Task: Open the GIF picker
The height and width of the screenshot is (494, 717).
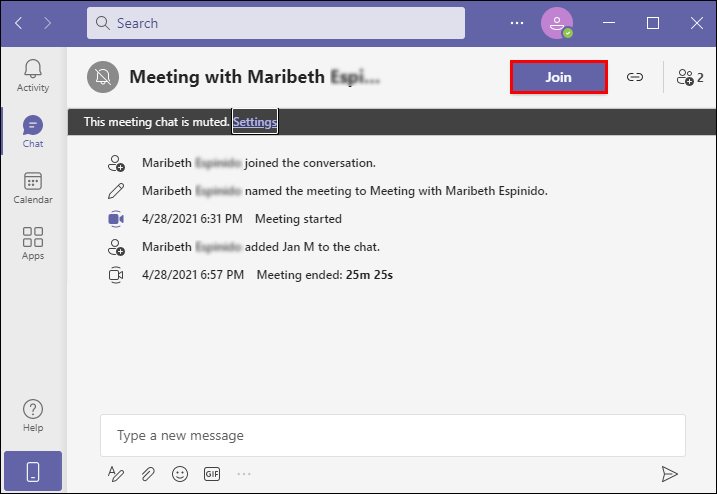Action: [x=212, y=474]
